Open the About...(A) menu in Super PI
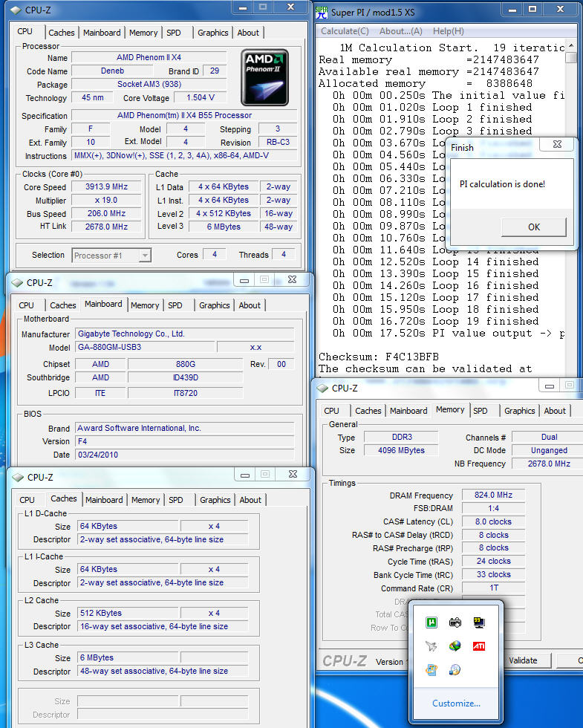 [x=401, y=31]
